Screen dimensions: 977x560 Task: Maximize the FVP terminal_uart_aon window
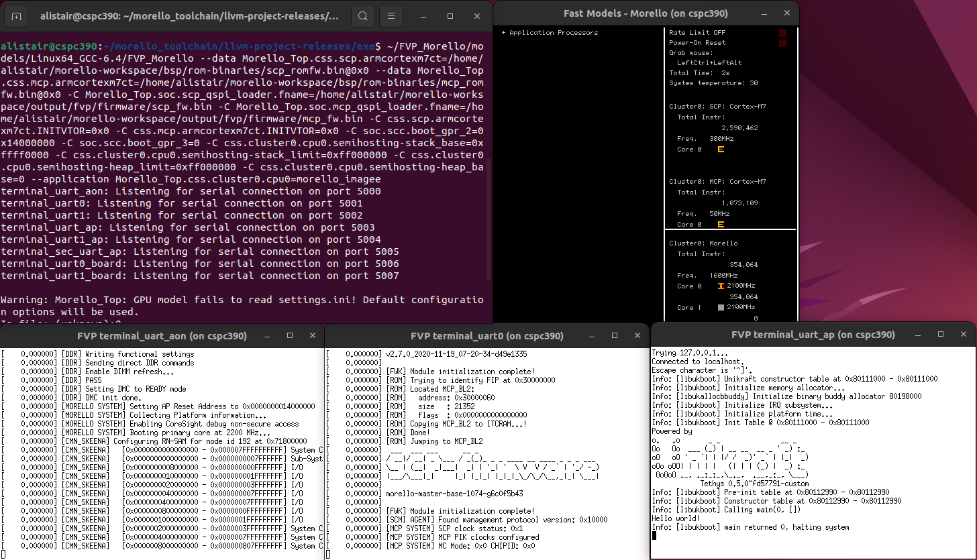click(x=290, y=335)
